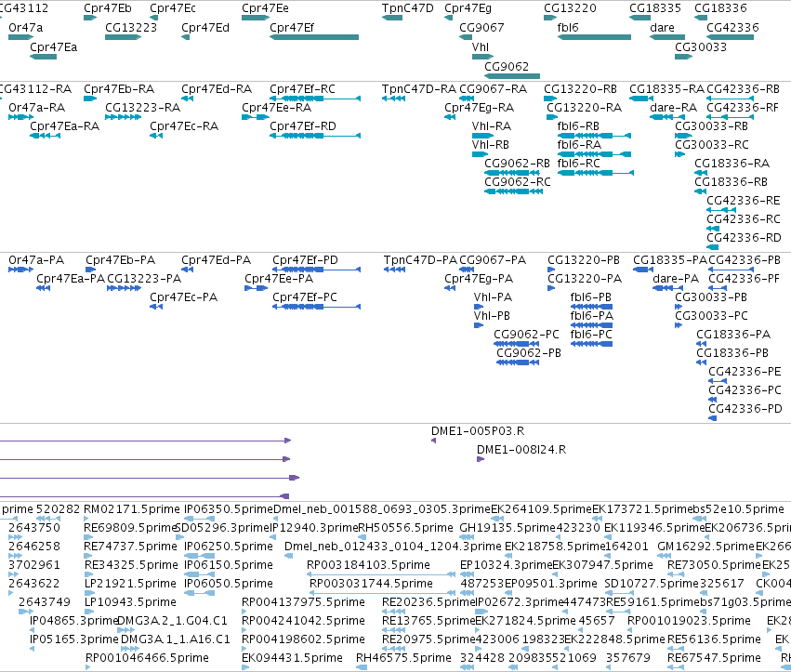Select EST DMG3A.1_1.A16.C1
This screenshot has height=672, width=791.
coord(129,649)
